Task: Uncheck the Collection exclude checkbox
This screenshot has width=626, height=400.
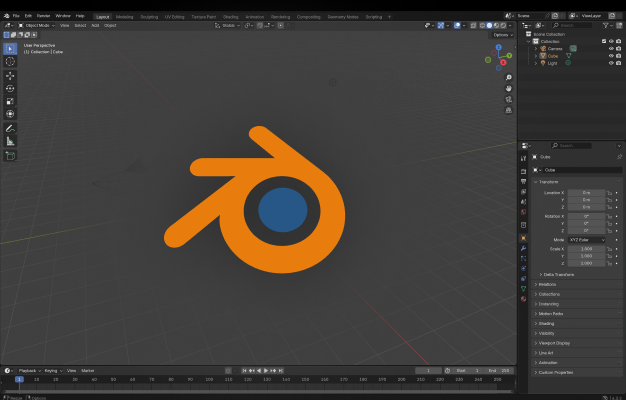Action: (x=604, y=41)
